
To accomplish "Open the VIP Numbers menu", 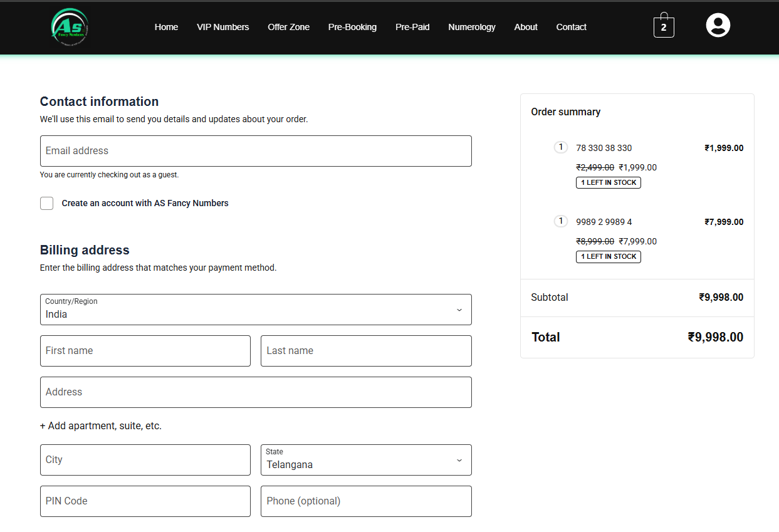I will [x=222, y=27].
